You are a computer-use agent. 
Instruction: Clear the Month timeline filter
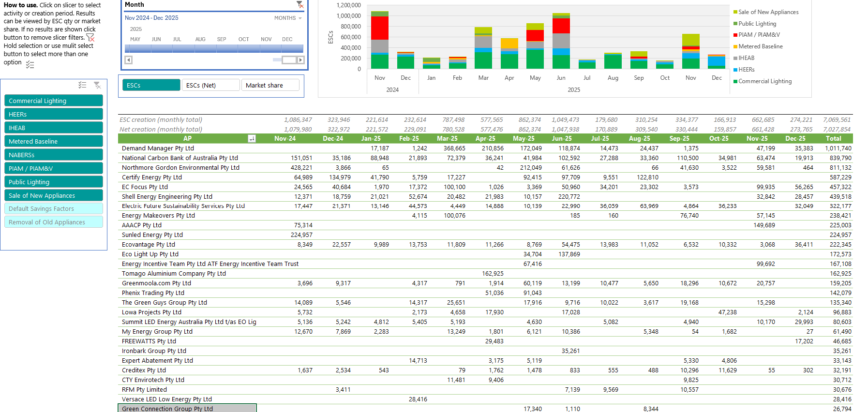[300, 5]
